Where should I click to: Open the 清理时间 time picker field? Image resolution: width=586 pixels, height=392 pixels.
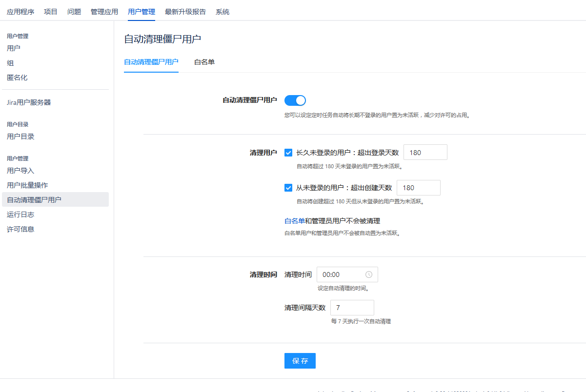342,274
